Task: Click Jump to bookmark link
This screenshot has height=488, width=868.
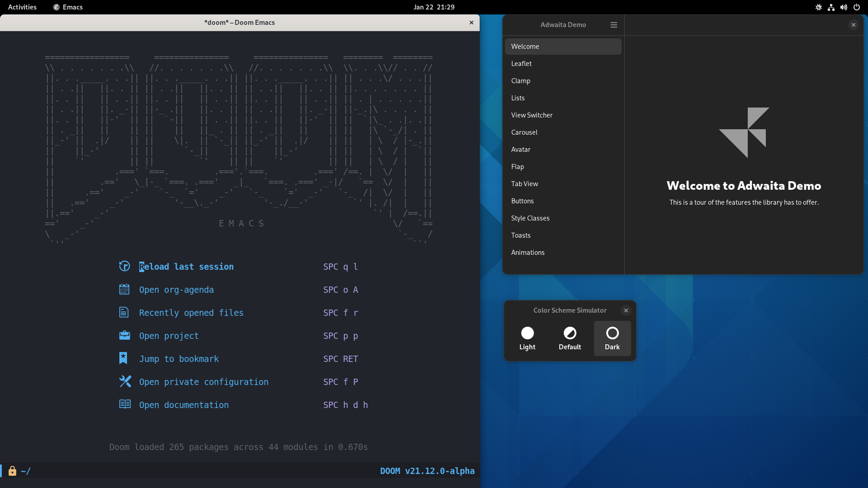Action: click(x=179, y=359)
